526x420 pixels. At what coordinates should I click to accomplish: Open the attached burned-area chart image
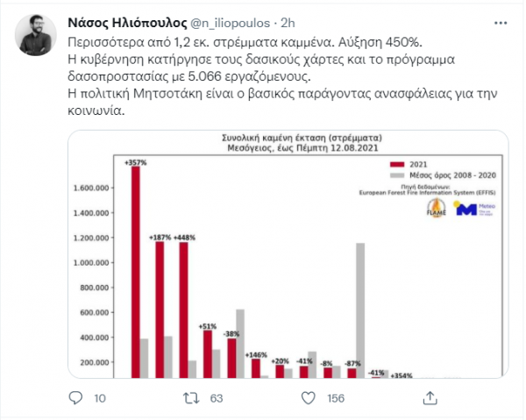[288, 254]
